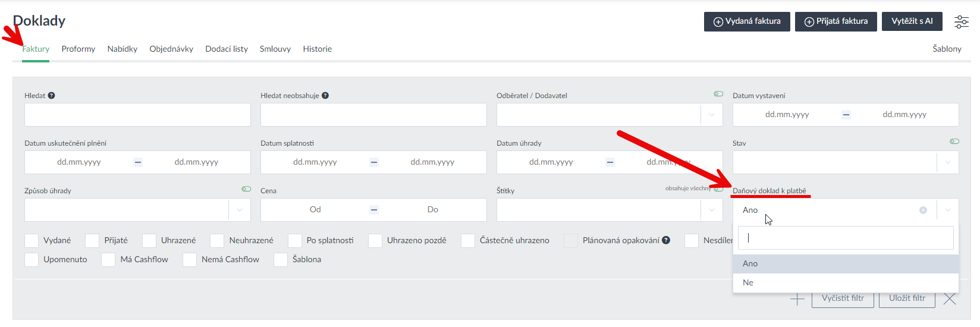The height and width of the screenshot is (327, 980).
Task: Open the Štítky dropdown
Action: 712,210
